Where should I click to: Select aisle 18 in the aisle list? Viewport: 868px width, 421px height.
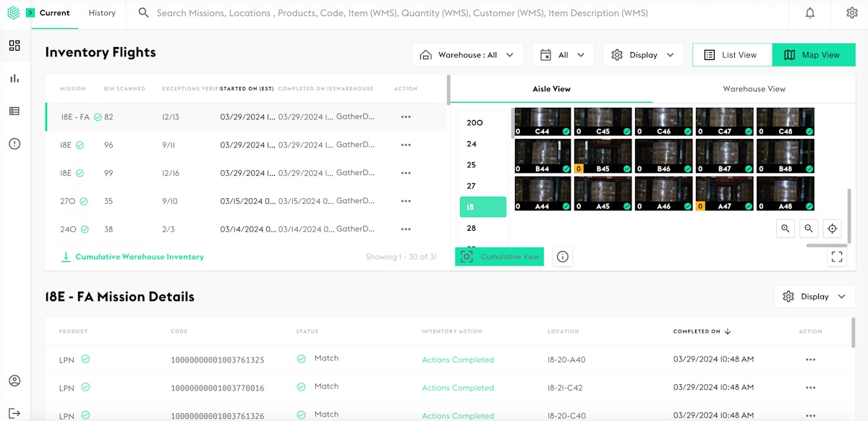click(x=482, y=207)
